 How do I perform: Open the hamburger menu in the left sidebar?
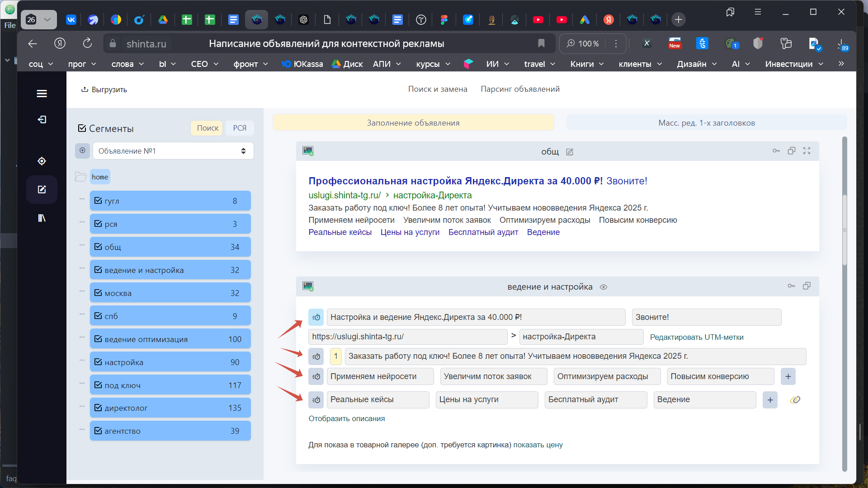42,94
